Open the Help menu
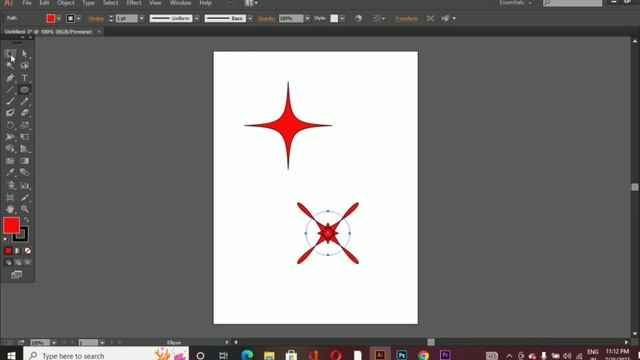Viewport: 640px width, 360px height. click(x=205, y=3)
